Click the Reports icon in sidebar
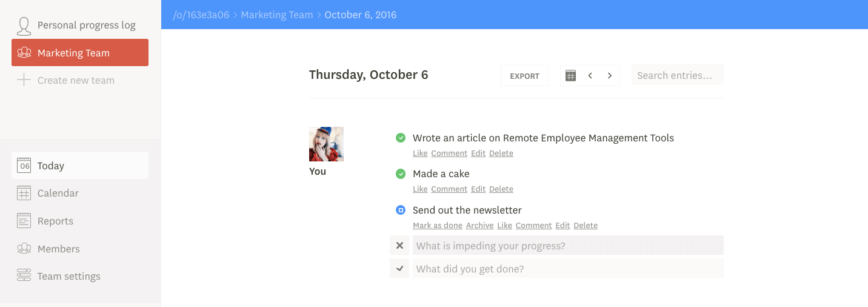 pos(24,221)
